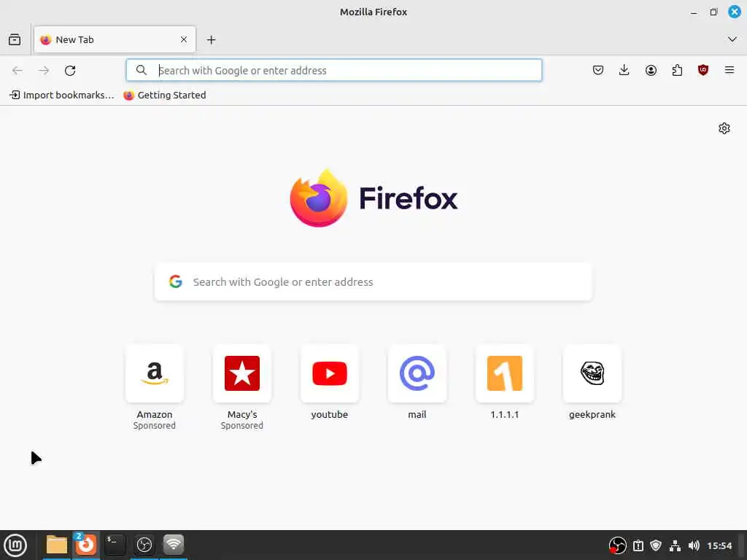
Task: Close the Mozilla Firefox window
Action: point(734,12)
